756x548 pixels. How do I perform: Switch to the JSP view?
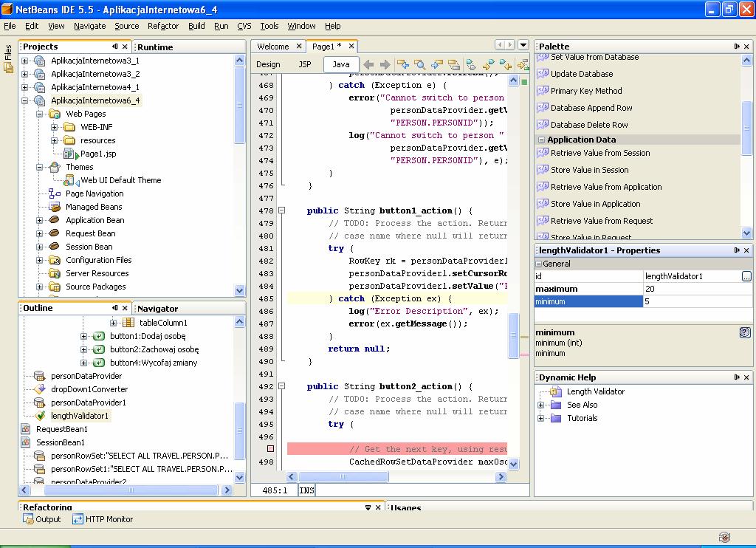pyautogui.click(x=305, y=64)
